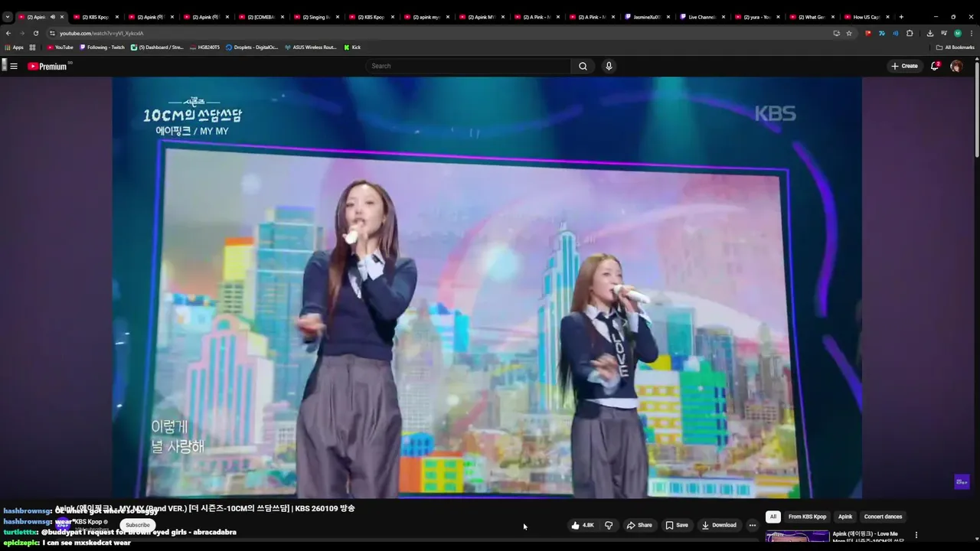Select the Apink filter chip
The width and height of the screenshot is (980, 551).
(x=845, y=517)
